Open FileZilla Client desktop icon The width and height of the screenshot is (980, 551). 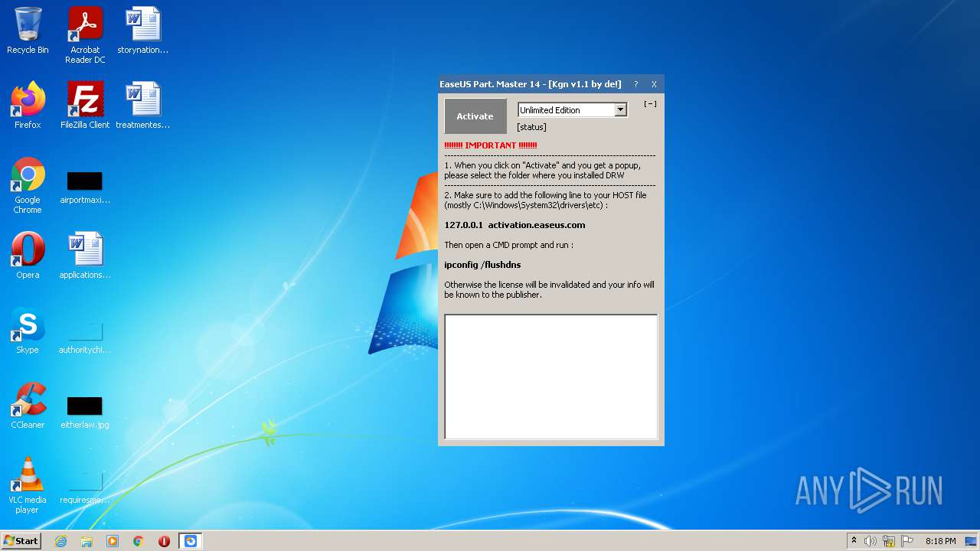pyautogui.click(x=85, y=106)
